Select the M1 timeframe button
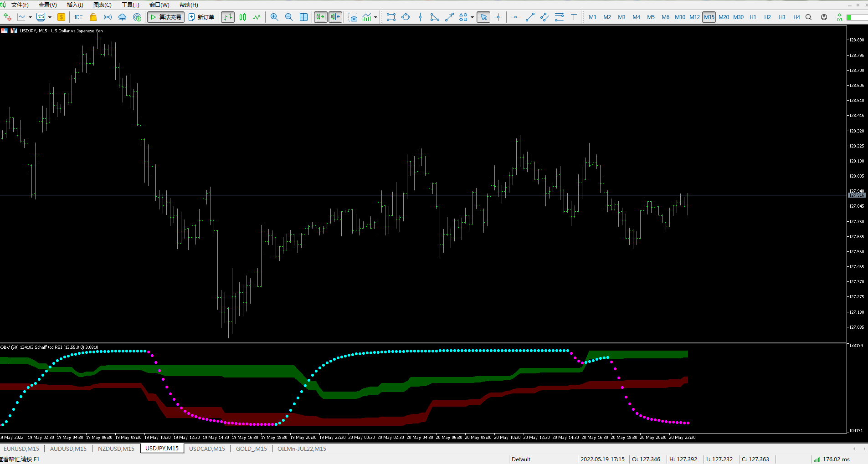Viewport: 868px width, 464px height. 592,17
